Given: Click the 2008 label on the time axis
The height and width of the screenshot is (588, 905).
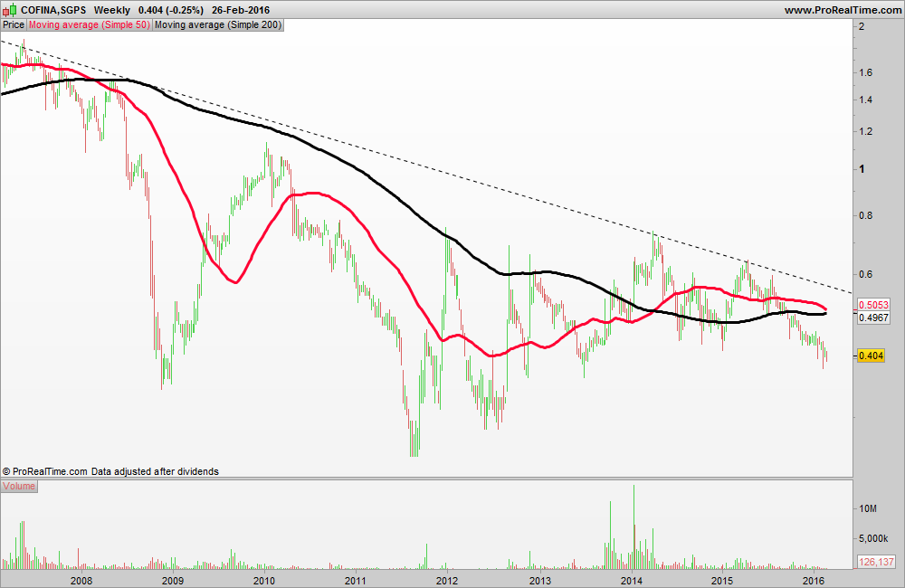Looking at the screenshot, I should [81, 581].
